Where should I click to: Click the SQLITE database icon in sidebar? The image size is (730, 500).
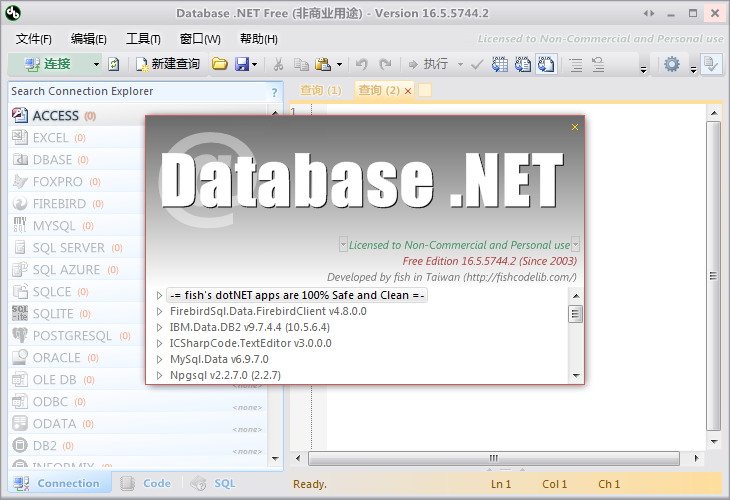pos(20,314)
